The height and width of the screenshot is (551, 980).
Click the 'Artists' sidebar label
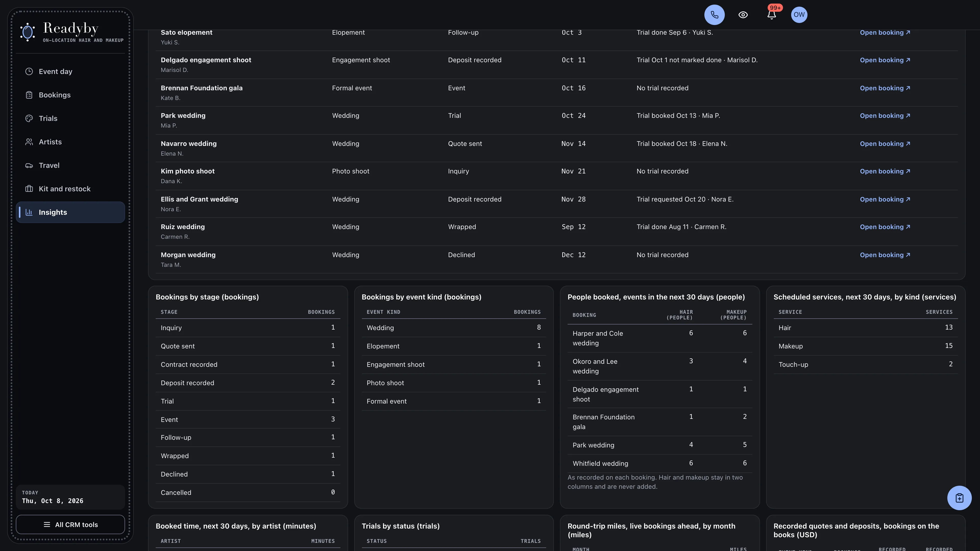tap(50, 142)
